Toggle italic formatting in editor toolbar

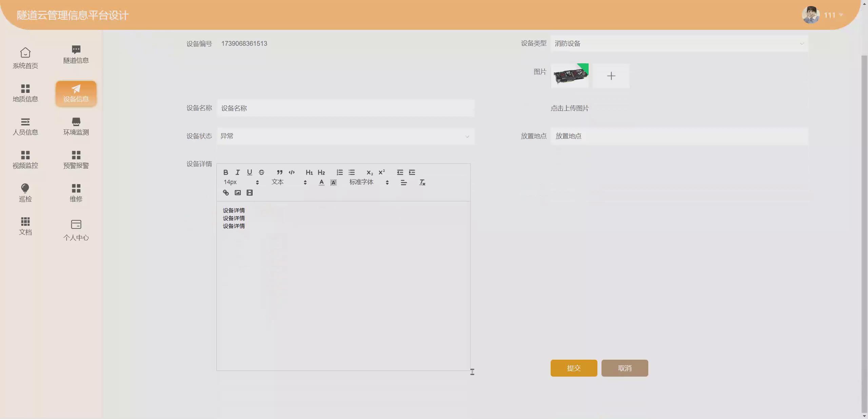237,172
